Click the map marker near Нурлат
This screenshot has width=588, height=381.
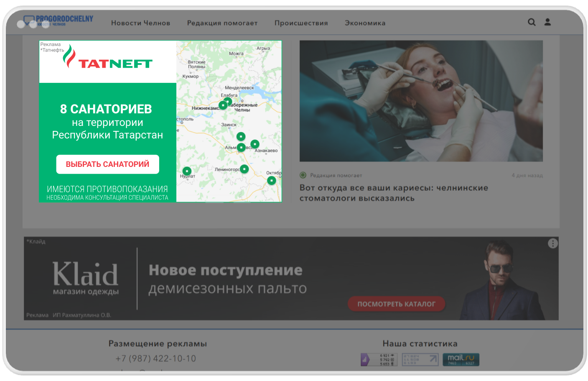pos(187,171)
